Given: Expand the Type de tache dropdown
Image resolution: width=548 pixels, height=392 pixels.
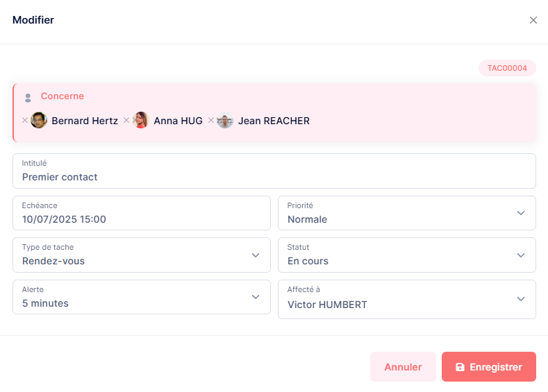Looking at the screenshot, I should click(256, 255).
